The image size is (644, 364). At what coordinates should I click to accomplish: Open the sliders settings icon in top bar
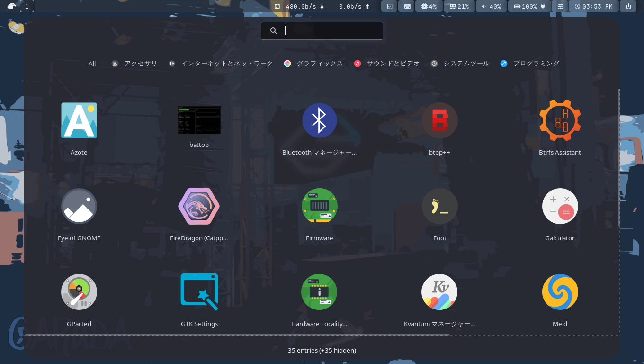click(560, 6)
